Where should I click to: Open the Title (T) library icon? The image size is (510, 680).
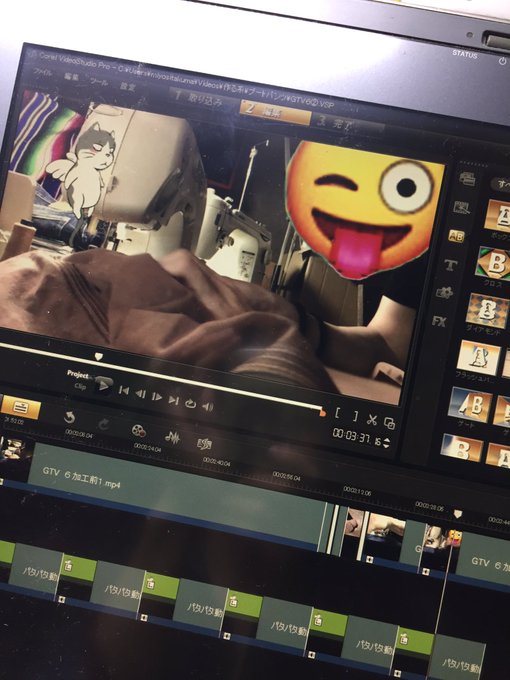tap(451, 265)
